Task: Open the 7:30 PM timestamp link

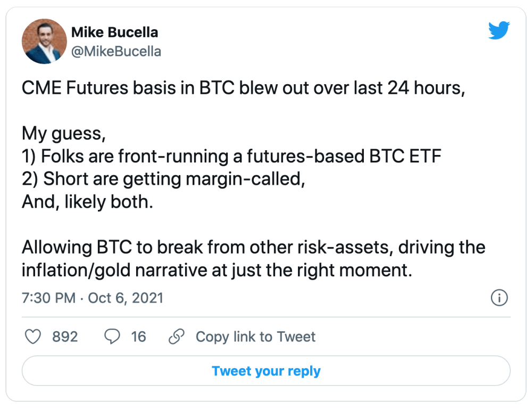Action: [49, 298]
